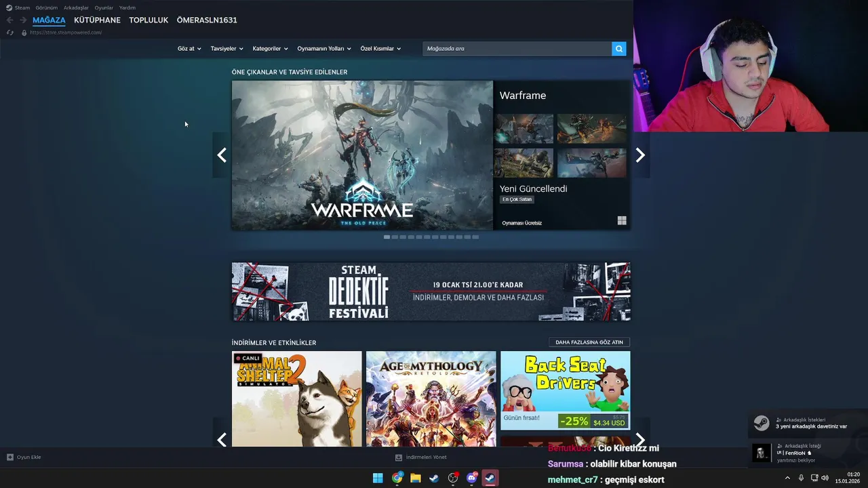Select the last carousel page dot
868x488 pixels.
[475, 237]
